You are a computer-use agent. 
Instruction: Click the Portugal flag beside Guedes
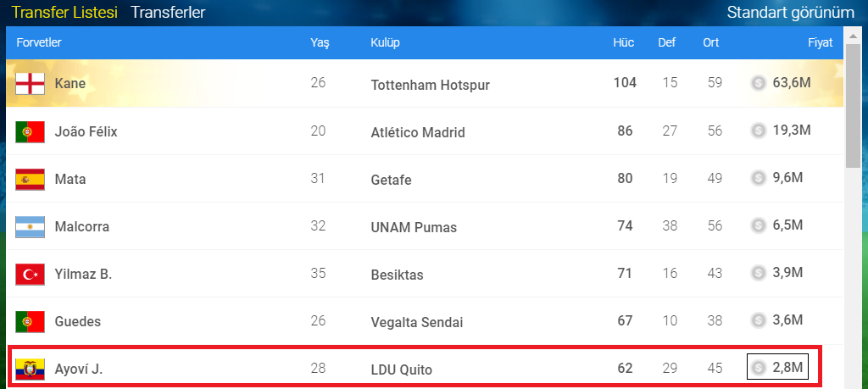pos(29,321)
